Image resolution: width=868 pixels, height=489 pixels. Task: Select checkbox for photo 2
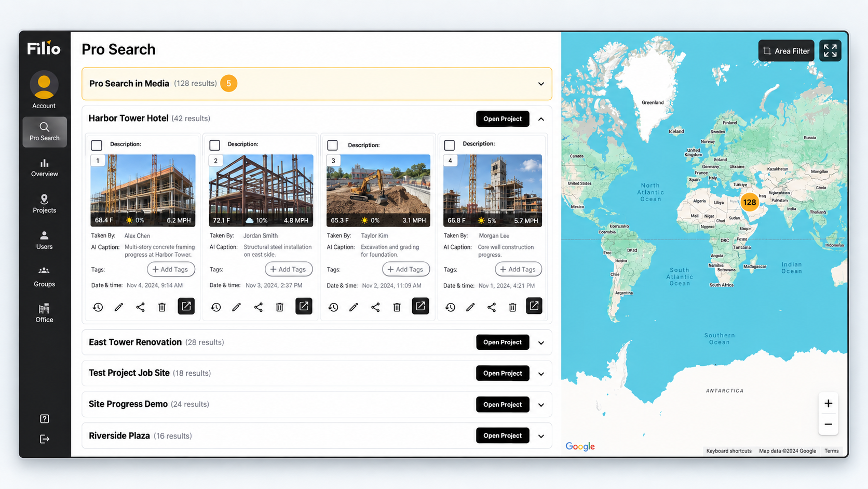point(214,145)
